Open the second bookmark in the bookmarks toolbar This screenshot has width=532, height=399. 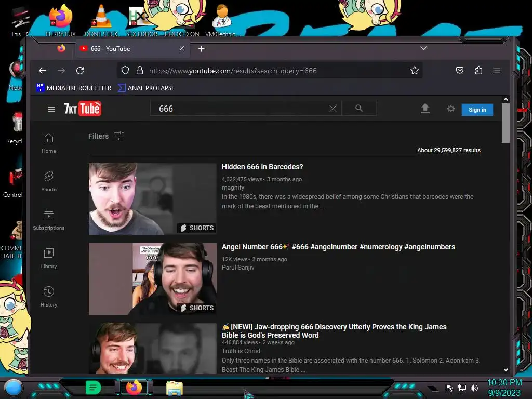pyautogui.click(x=146, y=88)
